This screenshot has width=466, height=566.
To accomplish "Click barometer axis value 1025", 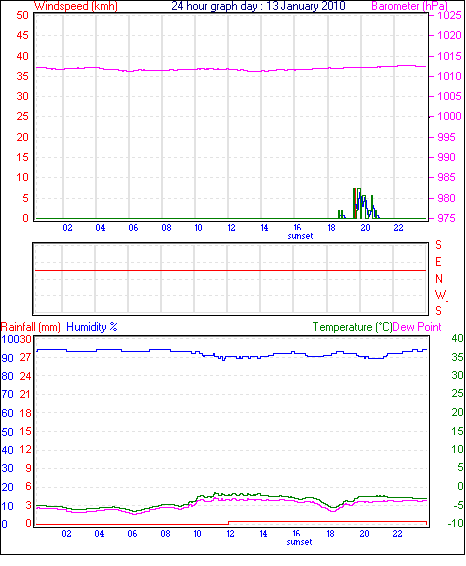I will pyautogui.click(x=449, y=15).
